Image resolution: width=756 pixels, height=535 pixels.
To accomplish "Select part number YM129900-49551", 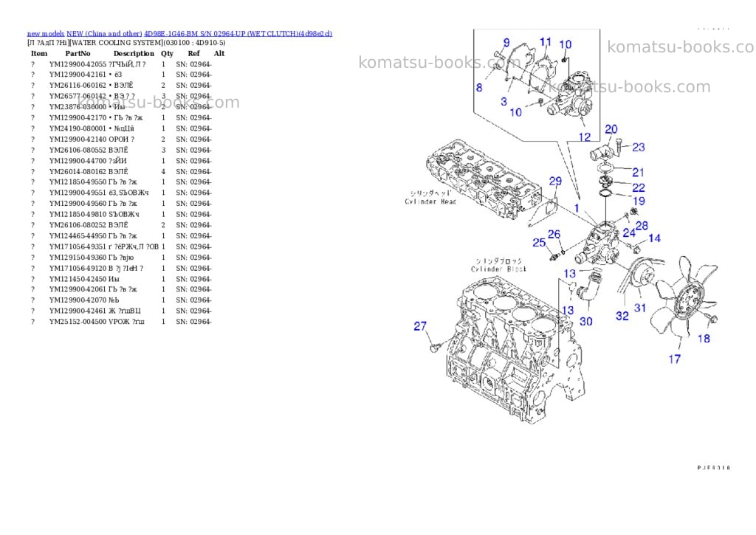I will tap(78, 193).
